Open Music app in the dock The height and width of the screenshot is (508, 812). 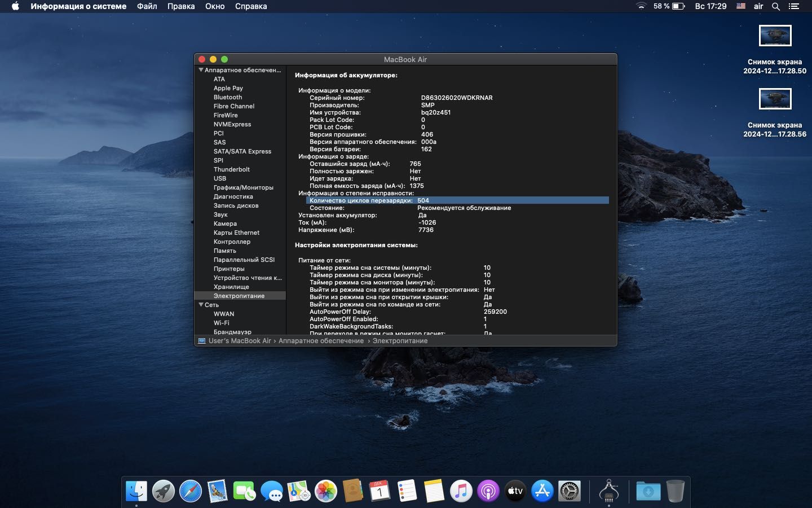click(461, 491)
